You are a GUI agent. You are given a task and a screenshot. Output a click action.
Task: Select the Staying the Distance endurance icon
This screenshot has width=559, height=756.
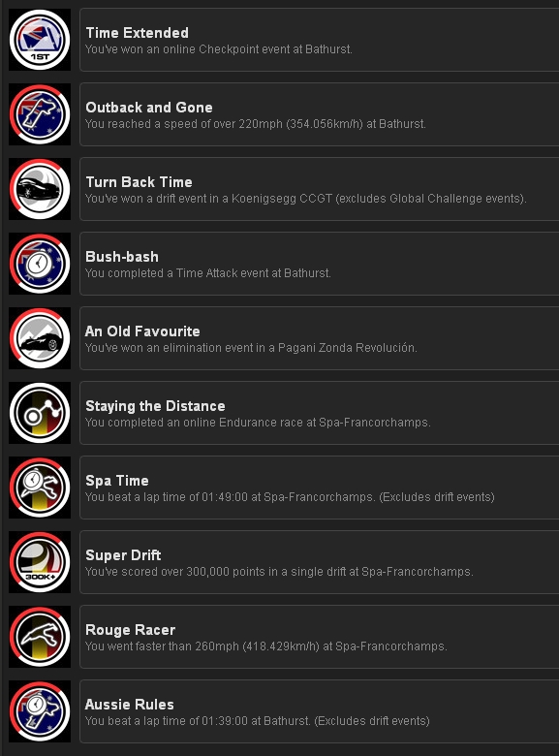pos(40,413)
